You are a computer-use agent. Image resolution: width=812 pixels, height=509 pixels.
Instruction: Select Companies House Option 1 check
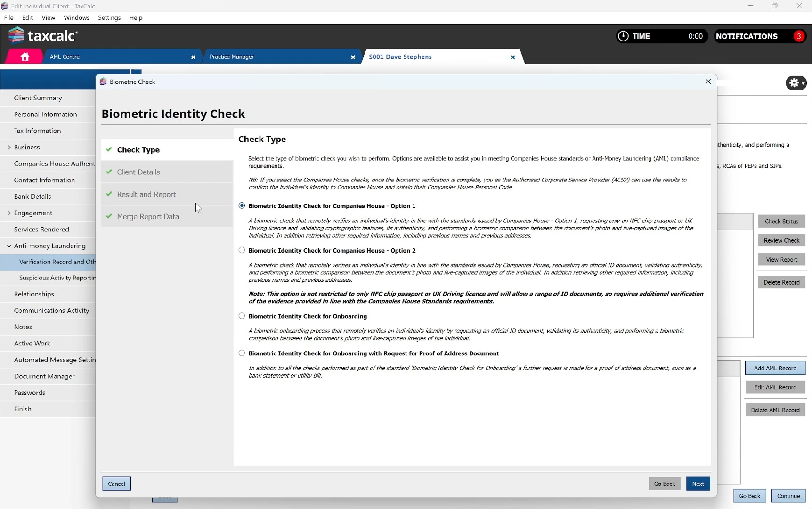point(242,206)
